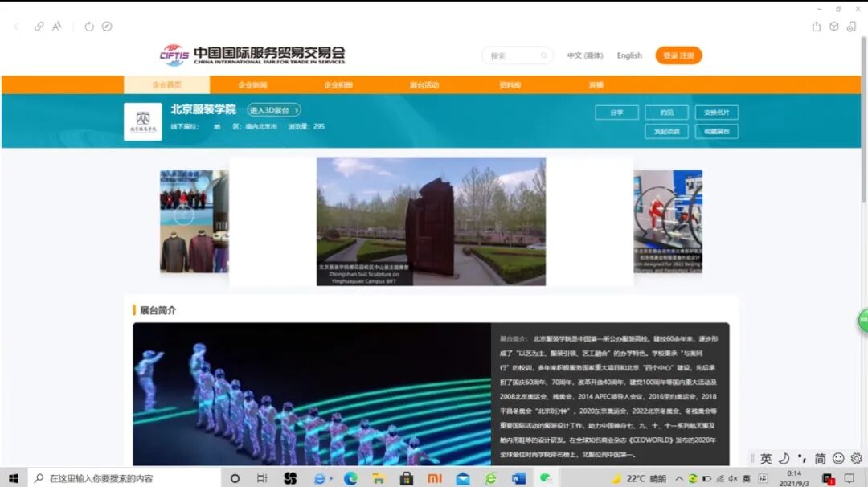Click the 约见 button
Image resolution: width=868 pixels, height=487 pixels.
(666, 113)
